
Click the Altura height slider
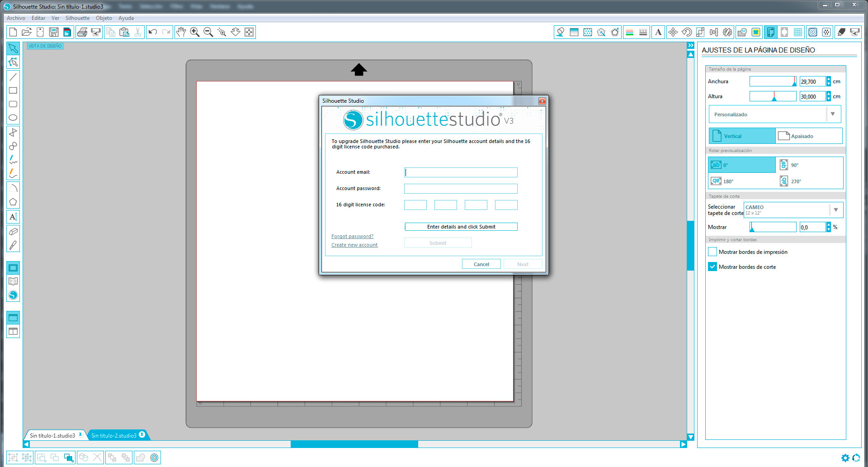(773, 96)
